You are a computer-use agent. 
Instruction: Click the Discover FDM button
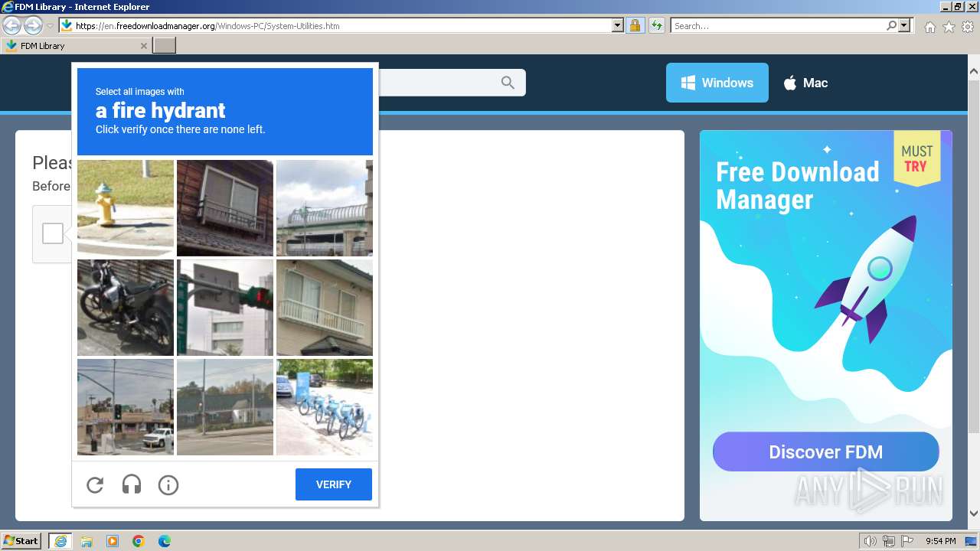[x=826, y=452]
